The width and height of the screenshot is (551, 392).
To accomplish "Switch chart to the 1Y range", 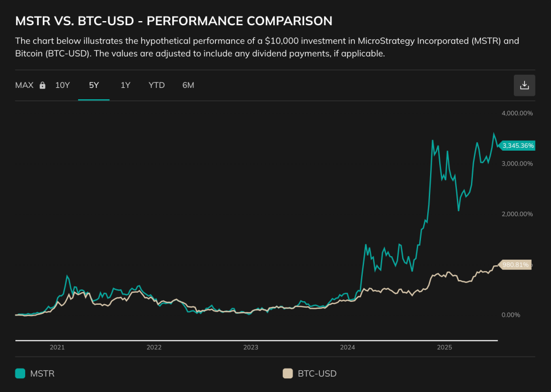I will 125,85.
